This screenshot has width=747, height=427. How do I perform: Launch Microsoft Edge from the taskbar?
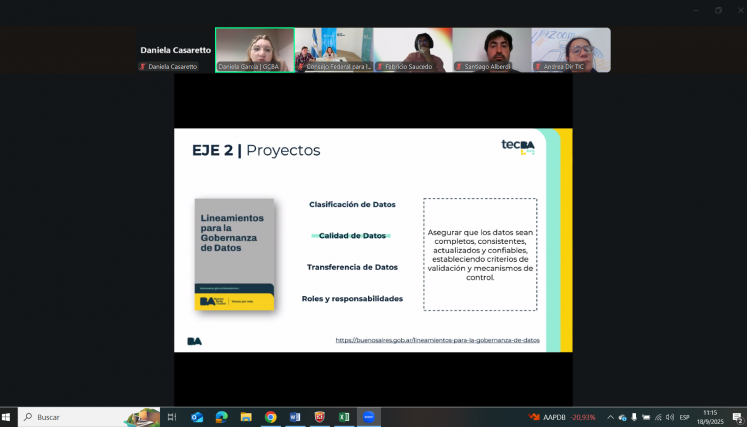(x=222, y=417)
